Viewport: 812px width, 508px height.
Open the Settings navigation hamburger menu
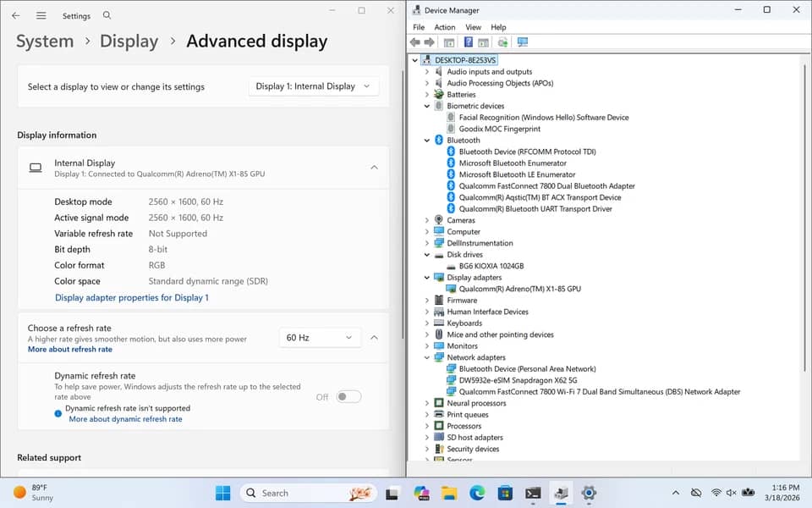[x=41, y=15]
